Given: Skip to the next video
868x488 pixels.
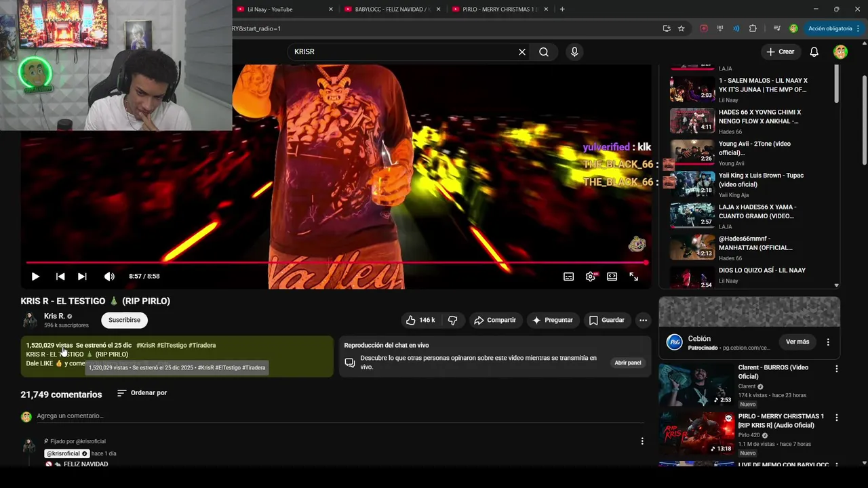Looking at the screenshot, I should (82, 277).
